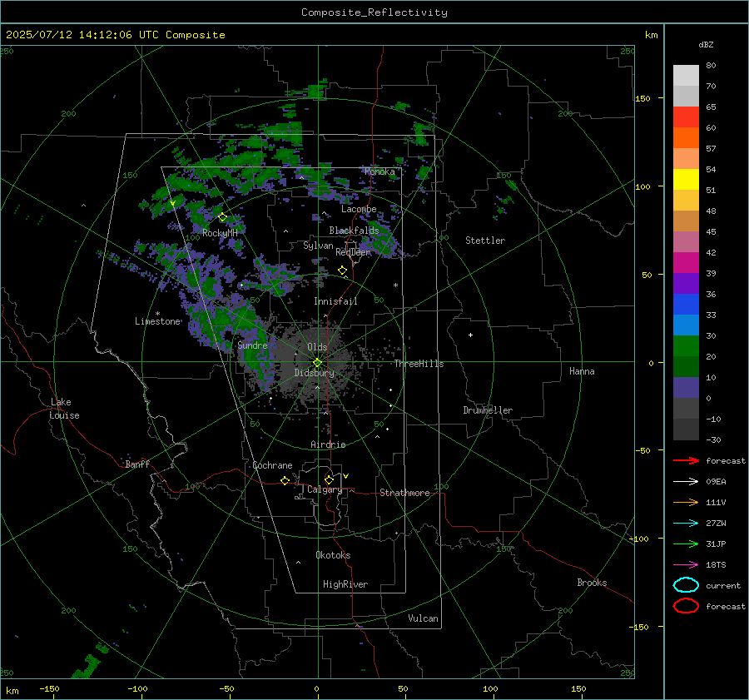The height and width of the screenshot is (700, 749).
Task: Click the Okotoks label
Action: [333, 555]
